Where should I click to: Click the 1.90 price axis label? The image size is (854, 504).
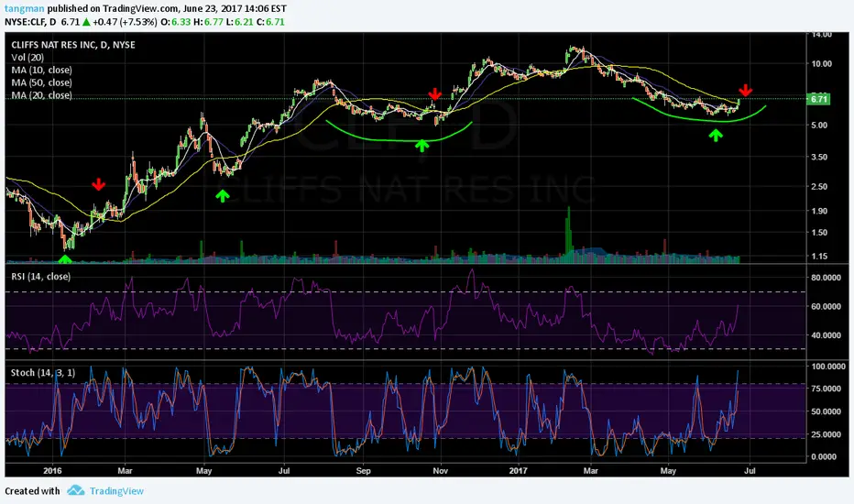tap(821, 211)
